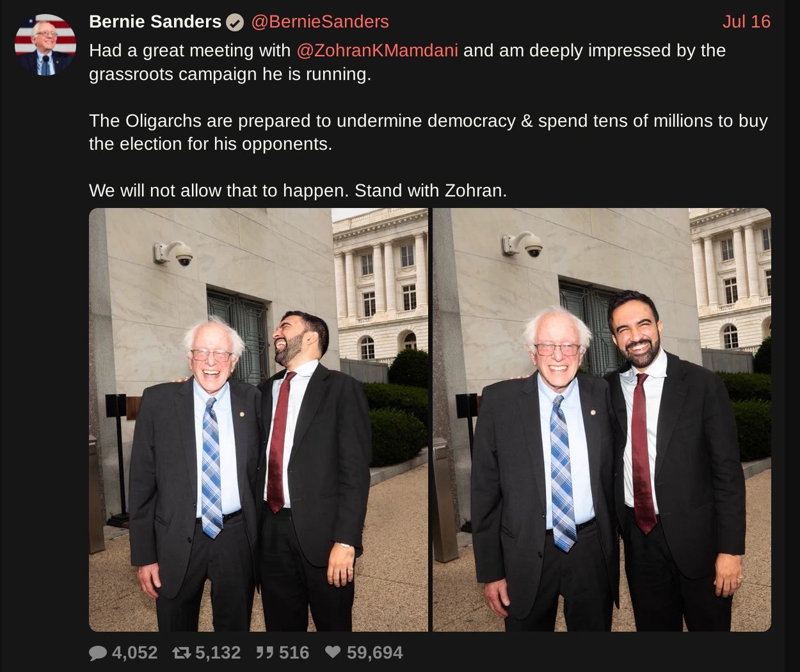Viewport: 800px width, 672px height.
Task: Open the Jul 16 tweet date link
Action: coord(746,22)
